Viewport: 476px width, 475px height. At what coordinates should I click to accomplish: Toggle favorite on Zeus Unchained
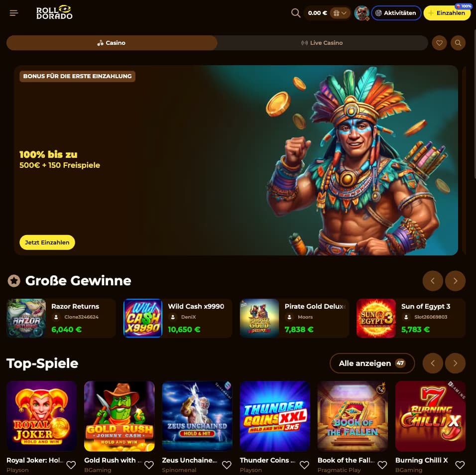227,465
